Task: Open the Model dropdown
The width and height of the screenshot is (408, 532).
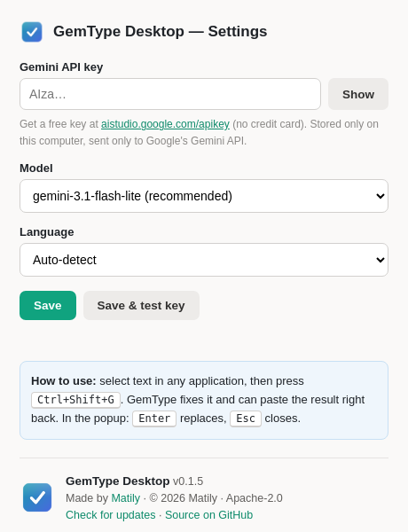Action: pos(204,196)
